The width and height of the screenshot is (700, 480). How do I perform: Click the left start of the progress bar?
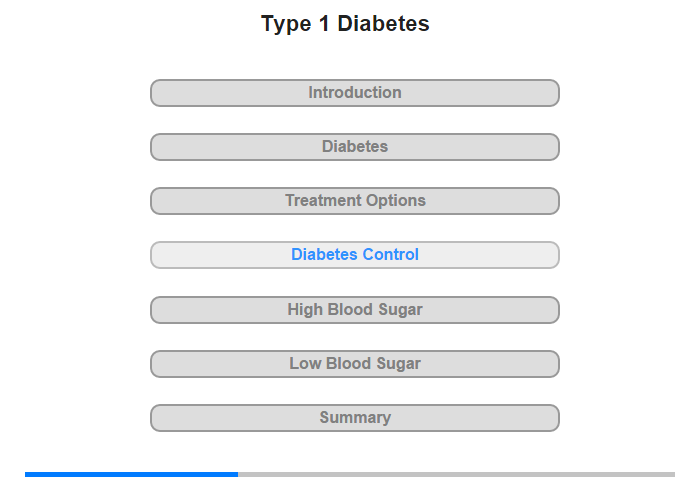tap(28, 474)
